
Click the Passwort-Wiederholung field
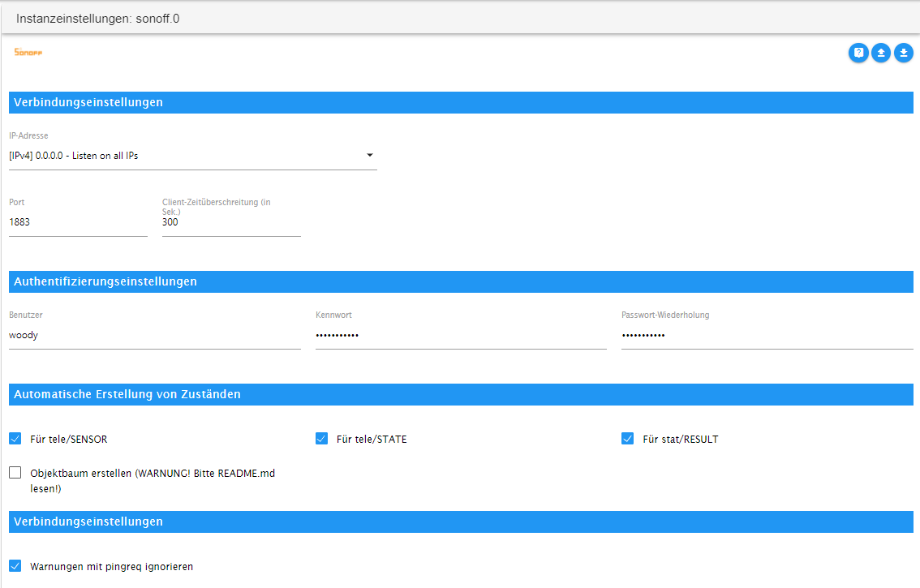tap(767, 335)
